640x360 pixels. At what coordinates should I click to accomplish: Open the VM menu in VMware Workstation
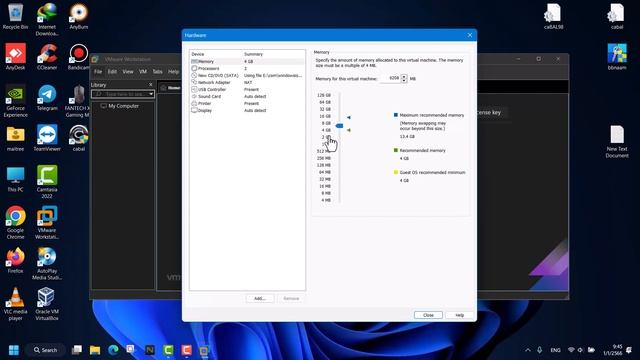pyautogui.click(x=143, y=71)
